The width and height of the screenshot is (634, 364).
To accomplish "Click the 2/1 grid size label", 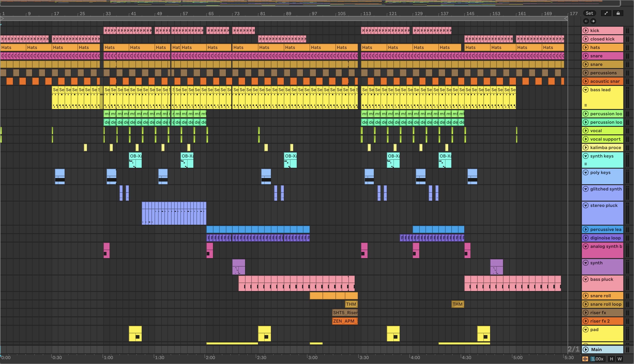I will pos(573,349).
